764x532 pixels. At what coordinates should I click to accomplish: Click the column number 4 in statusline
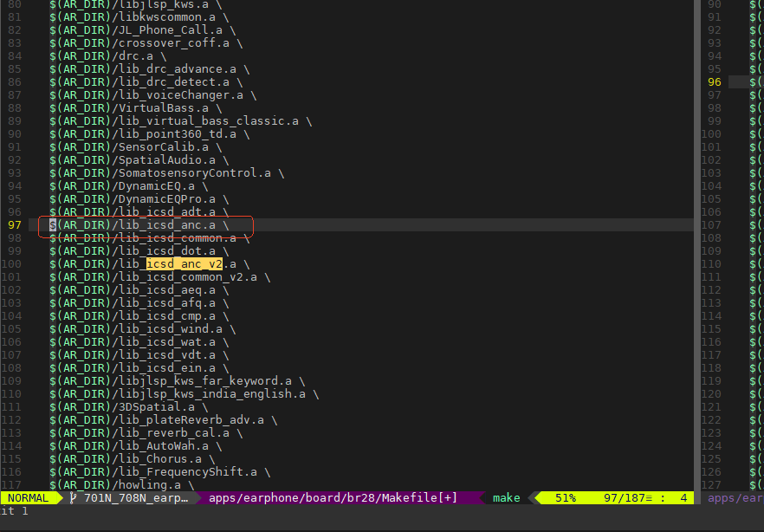(683, 498)
